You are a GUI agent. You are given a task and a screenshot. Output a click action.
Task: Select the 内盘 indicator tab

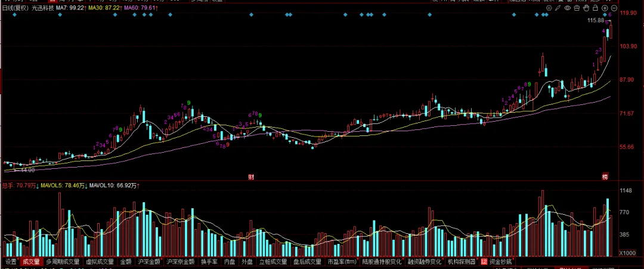click(230, 262)
